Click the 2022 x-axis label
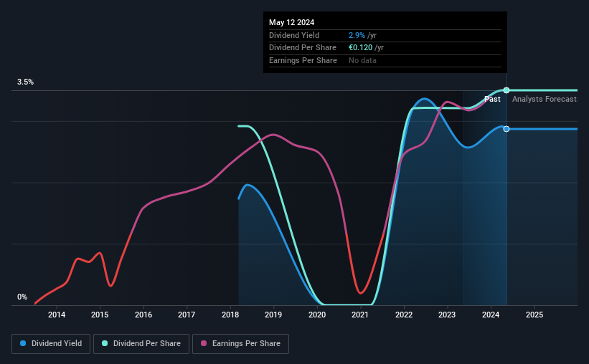Viewport: 589px width, 364px height. tap(404, 315)
